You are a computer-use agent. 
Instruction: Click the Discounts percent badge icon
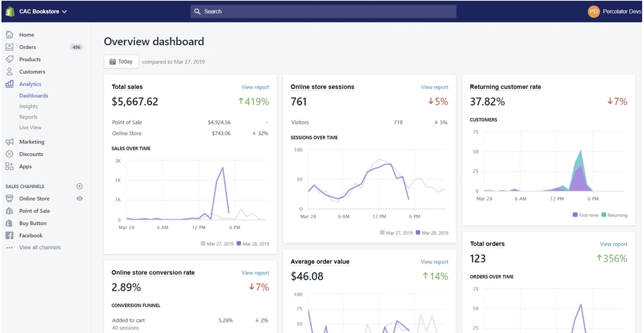[9, 154]
